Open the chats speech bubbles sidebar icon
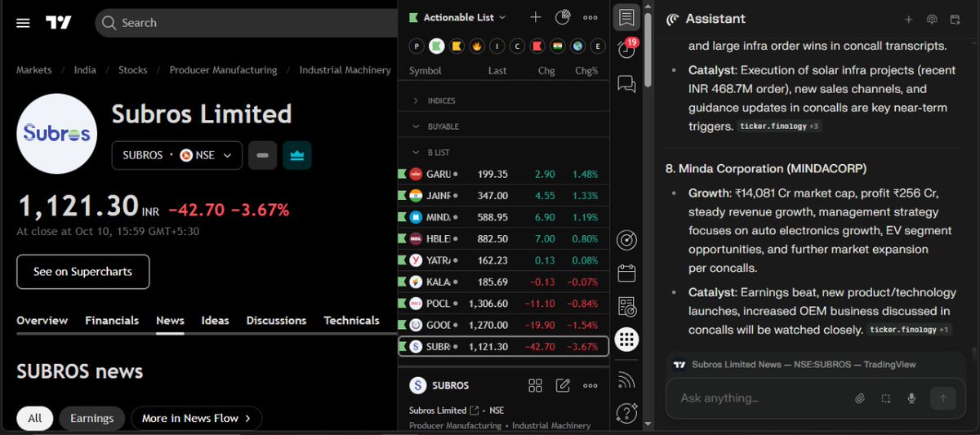This screenshot has height=435, width=980. [x=626, y=83]
